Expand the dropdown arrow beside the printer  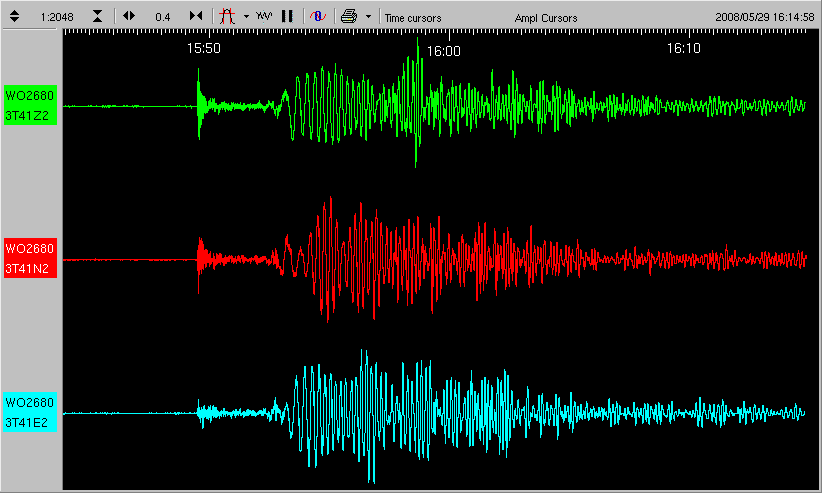click(x=368, y=17)
